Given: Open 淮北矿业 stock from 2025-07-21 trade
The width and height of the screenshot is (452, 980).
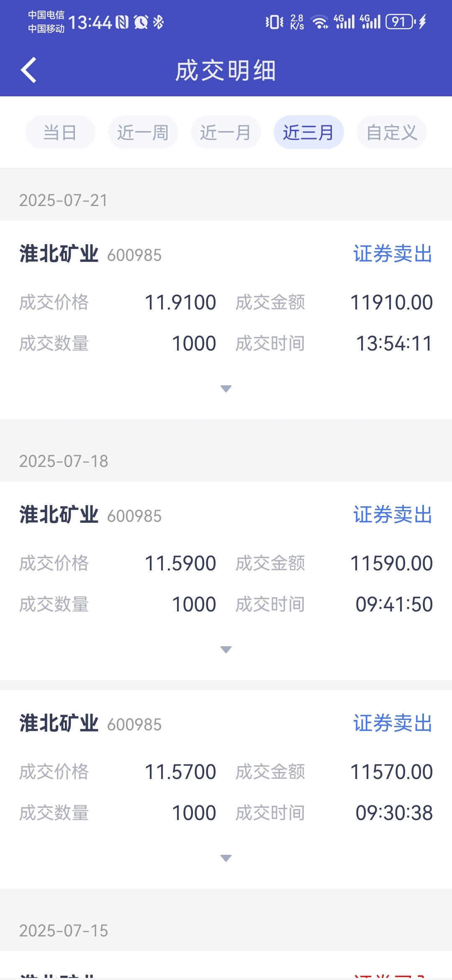Looking at the screenshot, I should [x=59, y=254].
